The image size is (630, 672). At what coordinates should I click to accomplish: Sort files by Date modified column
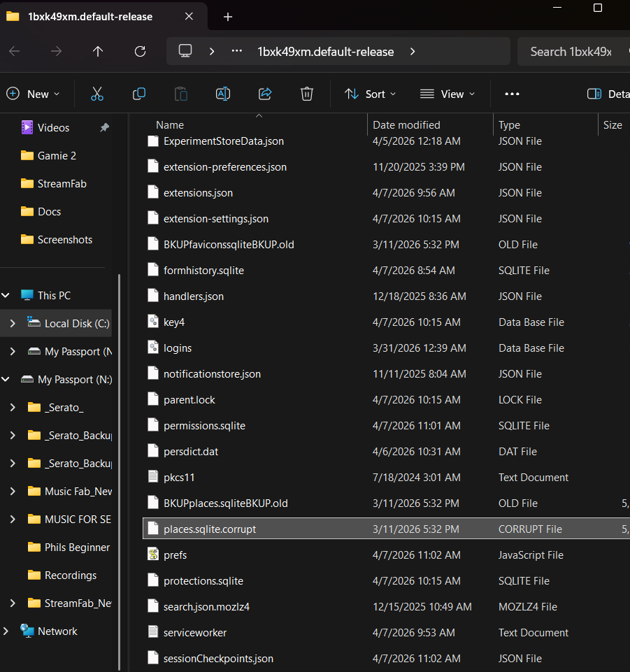(406, 125)
